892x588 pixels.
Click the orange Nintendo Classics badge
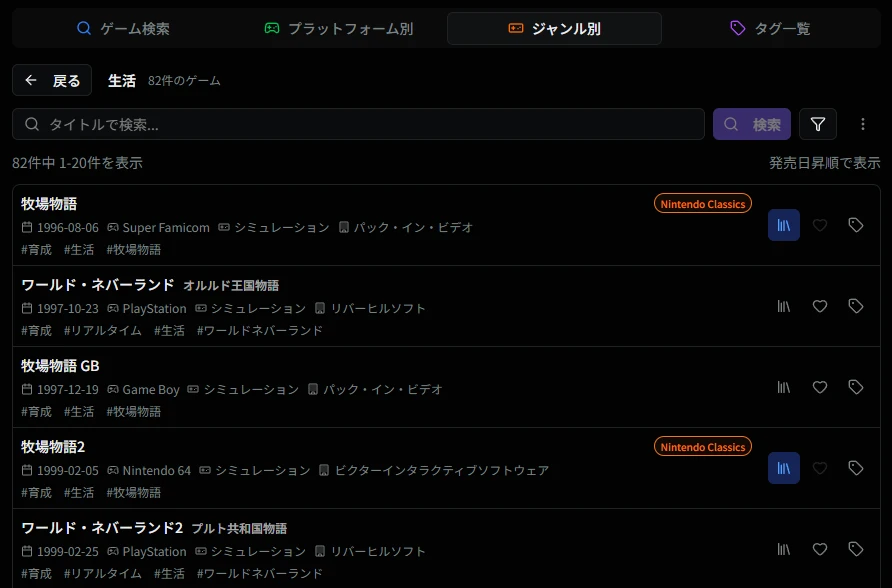pyautogui.click(x=702, y=203)
